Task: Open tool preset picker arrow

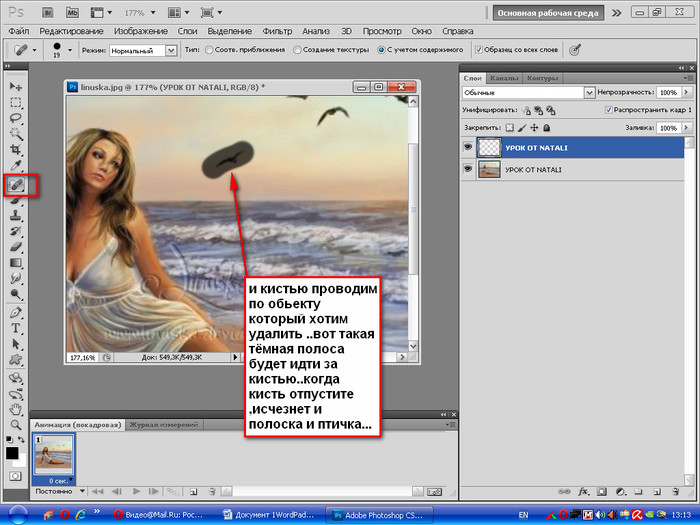Action: tap(34, 50)
